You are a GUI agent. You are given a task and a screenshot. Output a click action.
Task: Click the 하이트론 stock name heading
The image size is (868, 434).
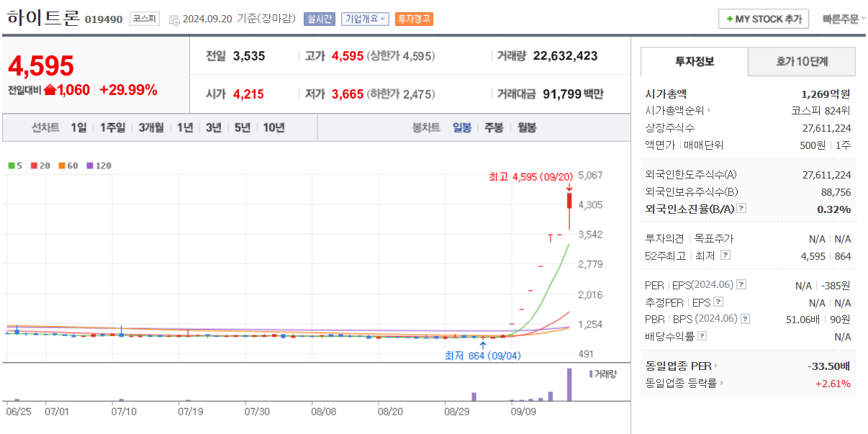coord(43,19)
